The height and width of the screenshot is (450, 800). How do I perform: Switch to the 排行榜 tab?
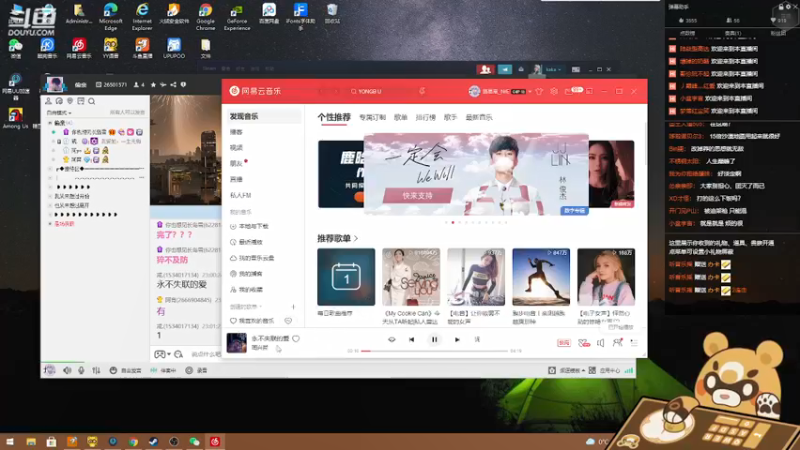pyautogui.click(x=426, y=117)
